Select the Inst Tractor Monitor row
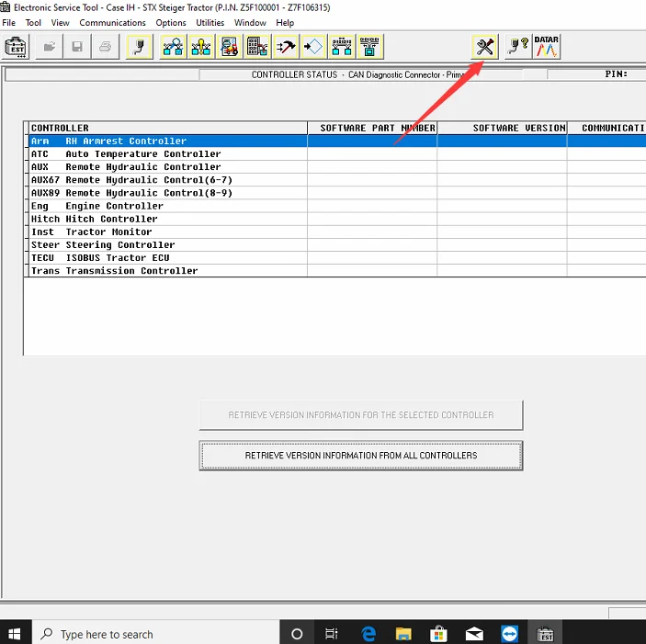The width and height of the screenshot is (646, 644). tap(337, 232)
